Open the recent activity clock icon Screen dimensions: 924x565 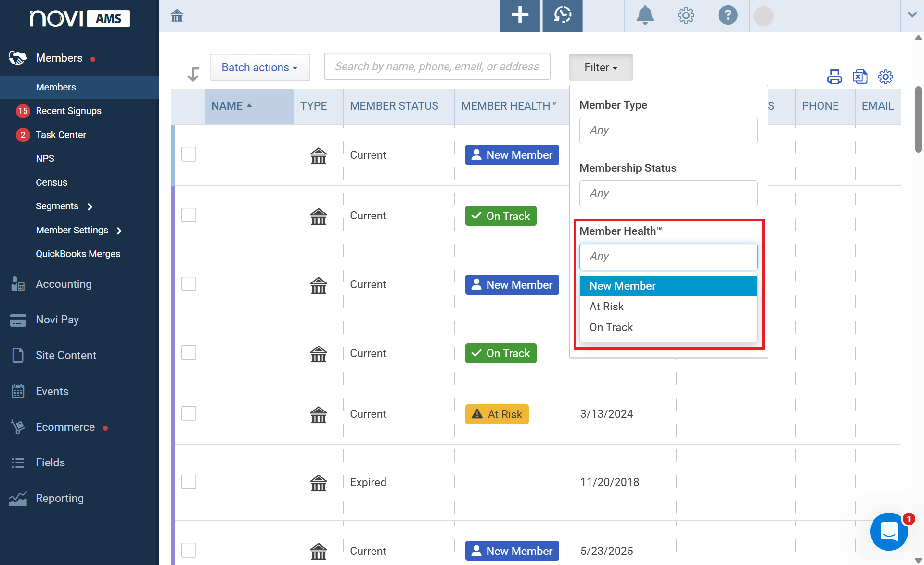click(x=563, y=15)
